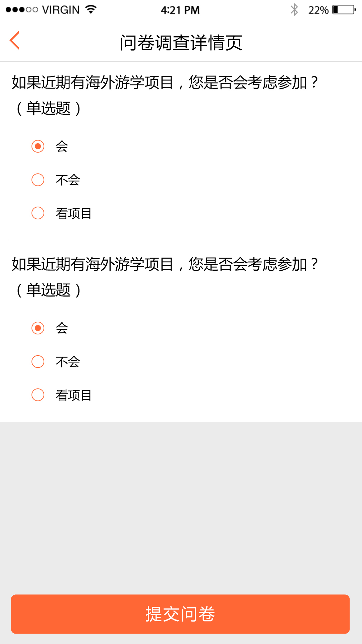This screenshot has width=362, height=644.
Task: Tap the VIRGIN carrier name
Action: [x=61, y=10]
